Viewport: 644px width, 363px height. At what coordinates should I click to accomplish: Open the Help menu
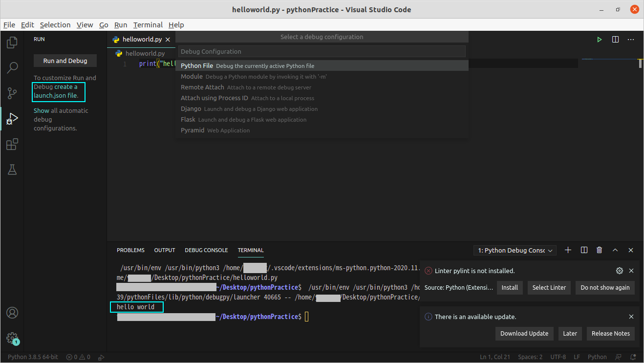[x=176, y=25]
